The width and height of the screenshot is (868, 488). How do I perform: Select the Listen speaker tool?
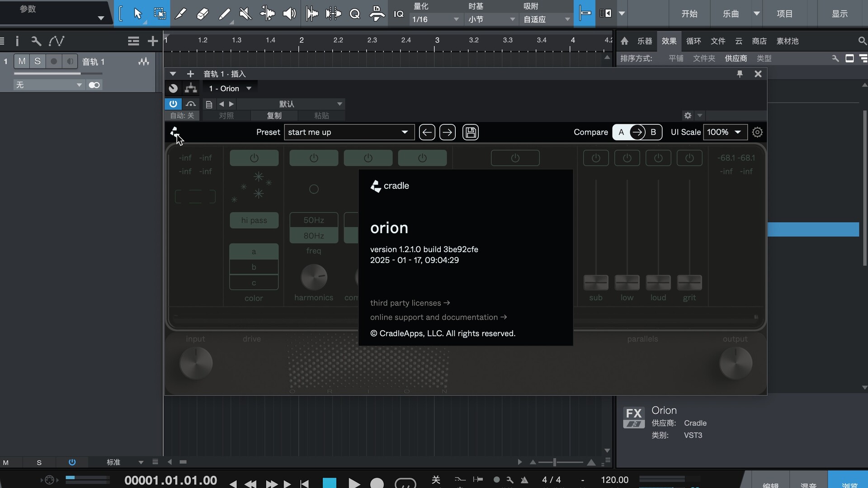[289, 14]
